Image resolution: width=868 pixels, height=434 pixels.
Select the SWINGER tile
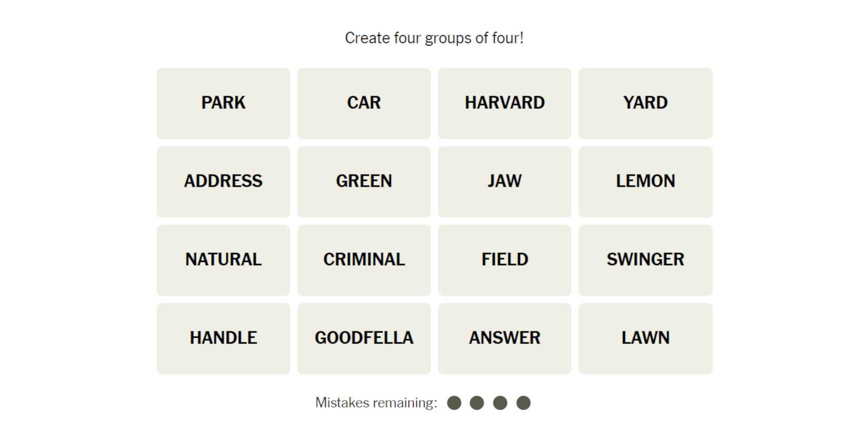tap(645, 260)
